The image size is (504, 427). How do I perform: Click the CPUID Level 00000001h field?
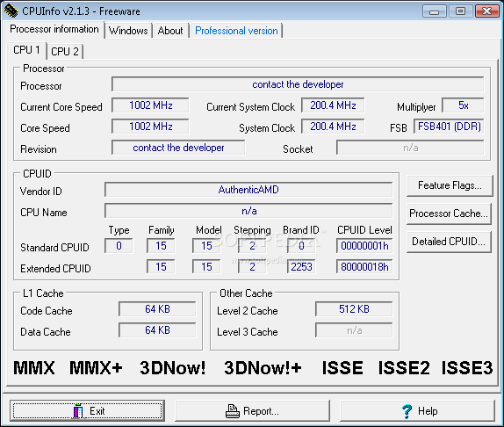364,246
